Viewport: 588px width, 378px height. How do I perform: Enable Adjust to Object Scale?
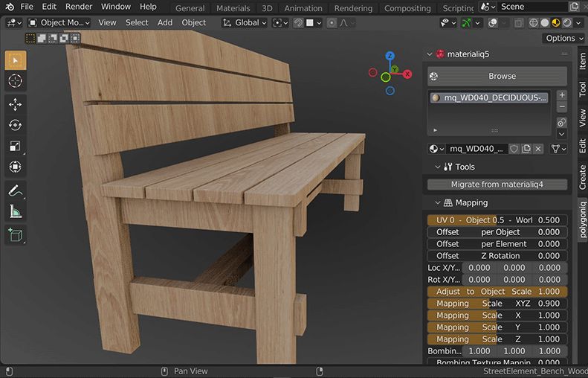pos(497,292)
